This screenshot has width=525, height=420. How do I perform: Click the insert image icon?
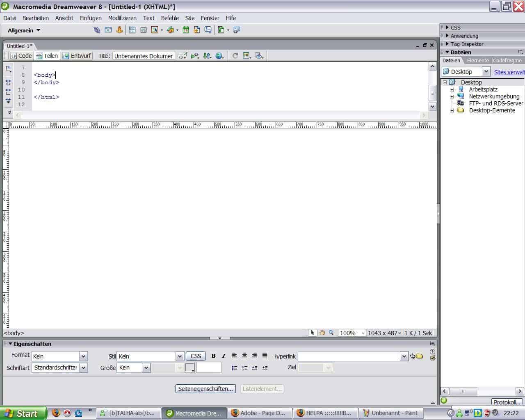pyautogui.click(x=155, y=30)
